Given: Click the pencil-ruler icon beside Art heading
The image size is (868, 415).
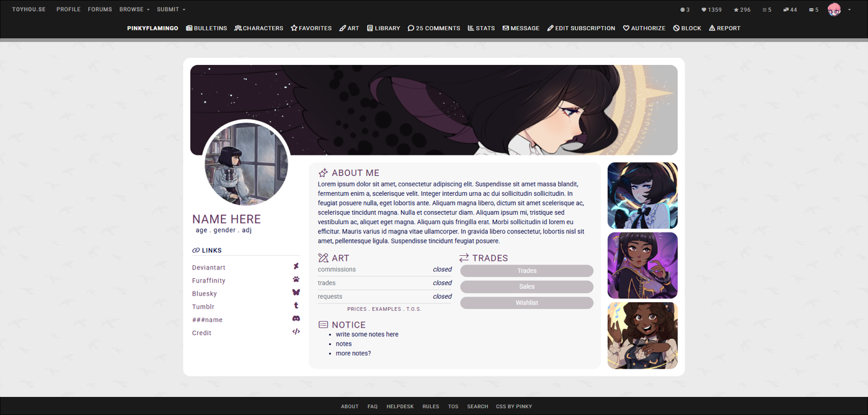Looking at the screenshot, I should pos(323,258).
